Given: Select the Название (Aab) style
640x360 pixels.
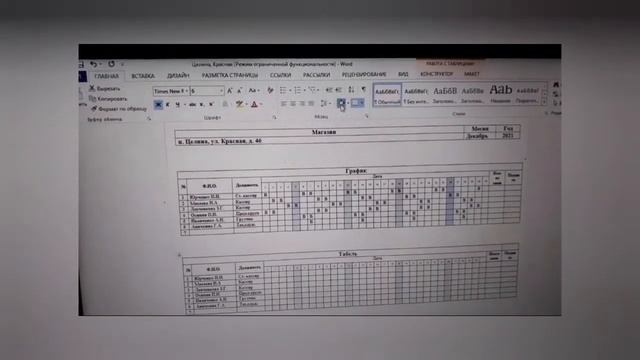Looking at the screenshot, I should [x=501, y=94].
